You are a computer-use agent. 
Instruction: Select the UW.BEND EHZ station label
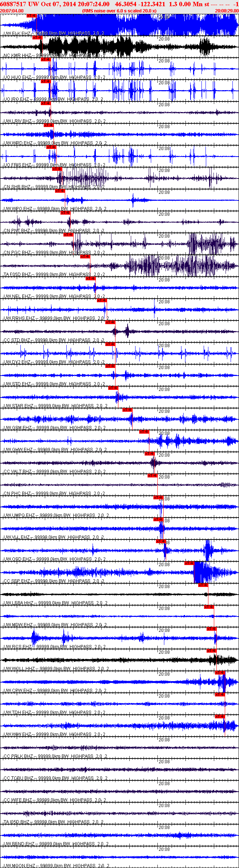pyautogui.click(x=19, y=844)
